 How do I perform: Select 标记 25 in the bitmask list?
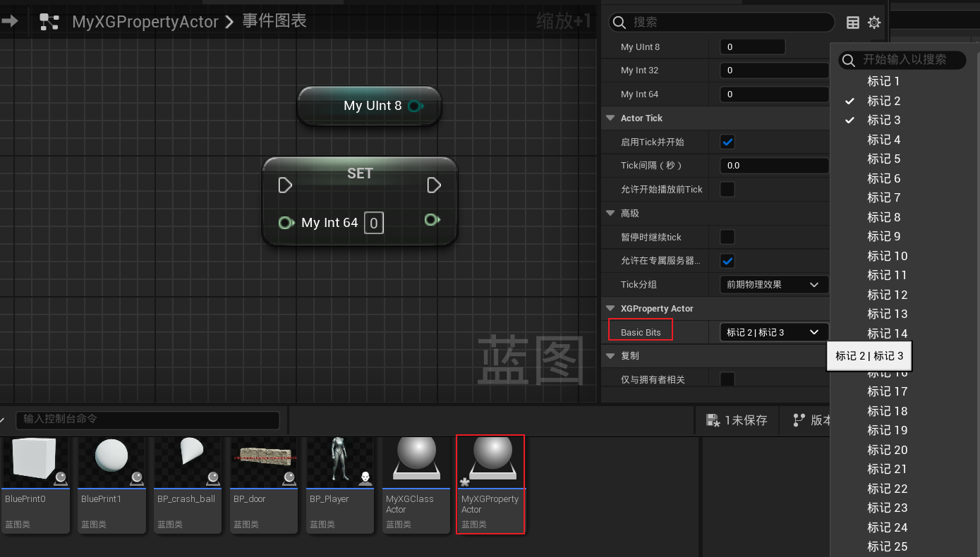coord(888,546)
